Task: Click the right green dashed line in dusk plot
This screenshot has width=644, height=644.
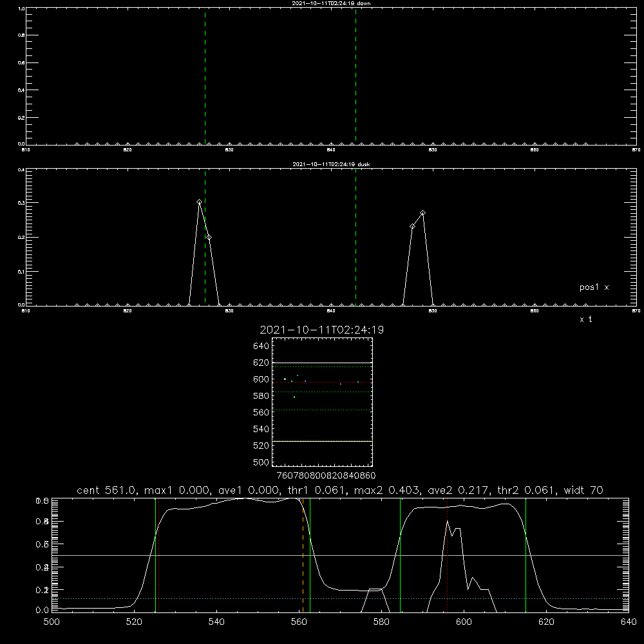Action: tap(355, 237)
